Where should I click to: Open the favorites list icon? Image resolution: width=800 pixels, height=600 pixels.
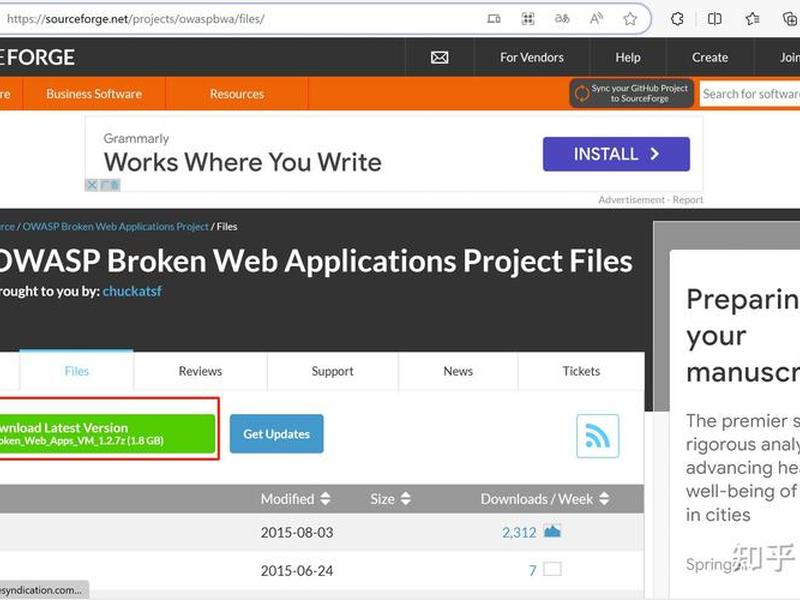pos(752,19)
